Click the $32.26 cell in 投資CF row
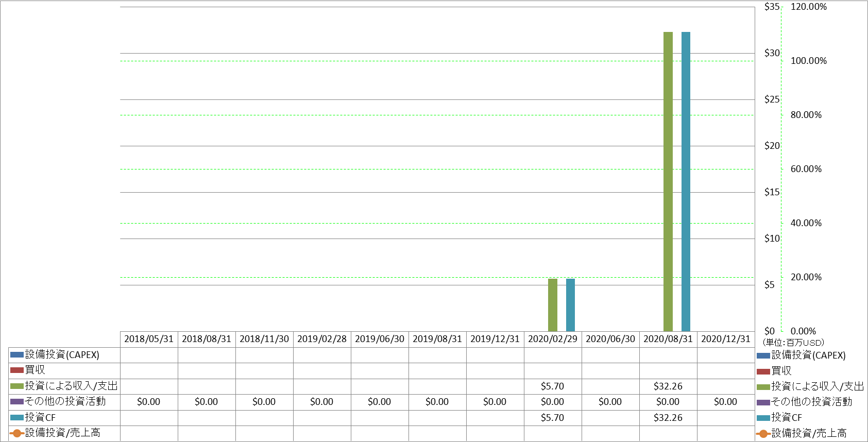 coord(668,418)
